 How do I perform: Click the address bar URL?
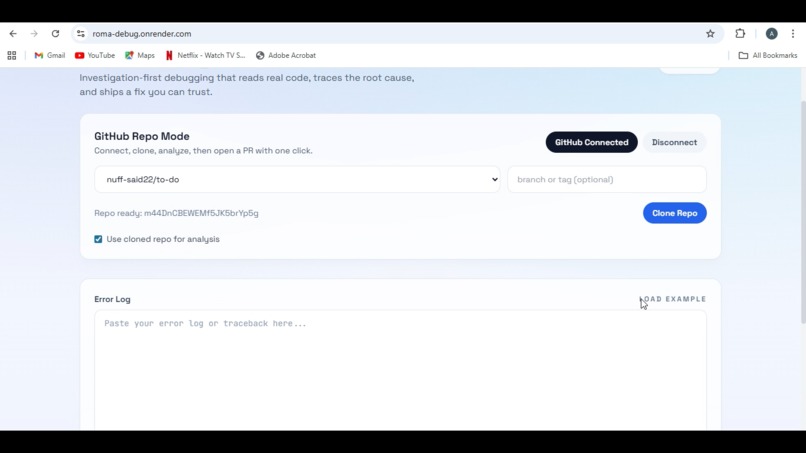point(142,34)
